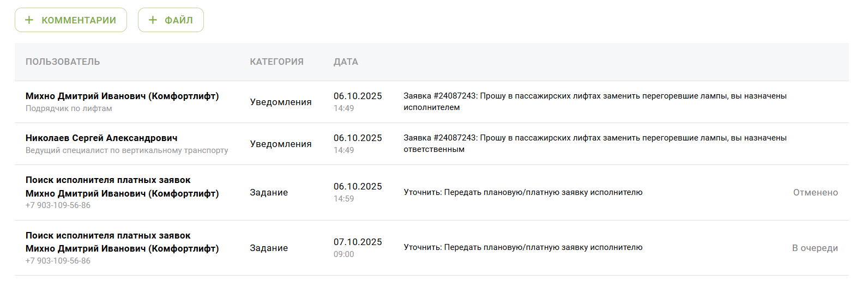This screenshot has height=281, width=868.
Task: Click the Отменено task status
Action: tap(815, 193)
